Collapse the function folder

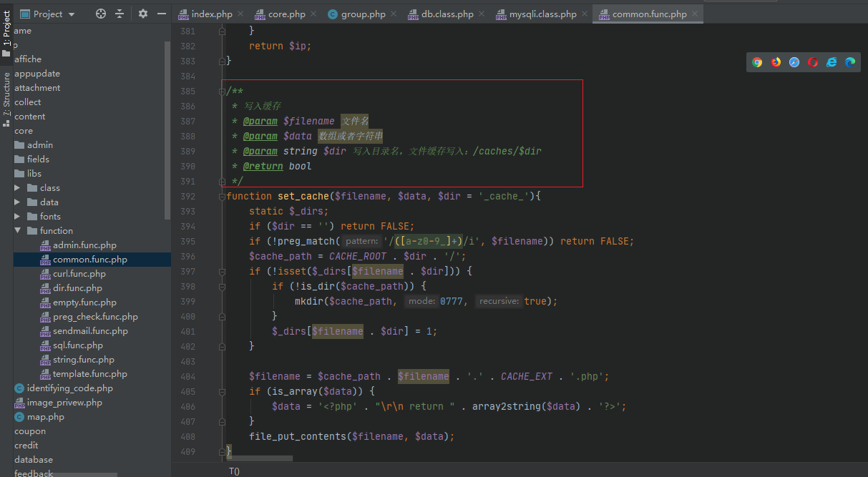click(18, 231)
